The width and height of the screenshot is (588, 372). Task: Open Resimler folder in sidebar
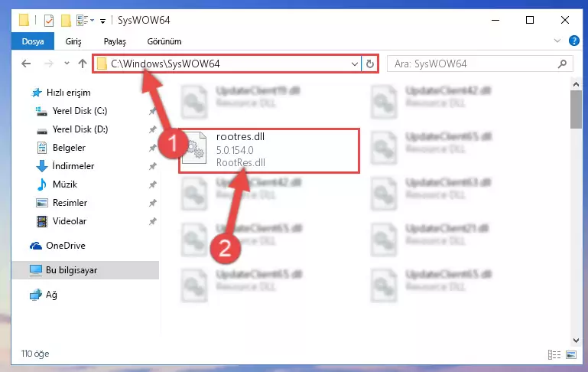[x=70, y=203]
